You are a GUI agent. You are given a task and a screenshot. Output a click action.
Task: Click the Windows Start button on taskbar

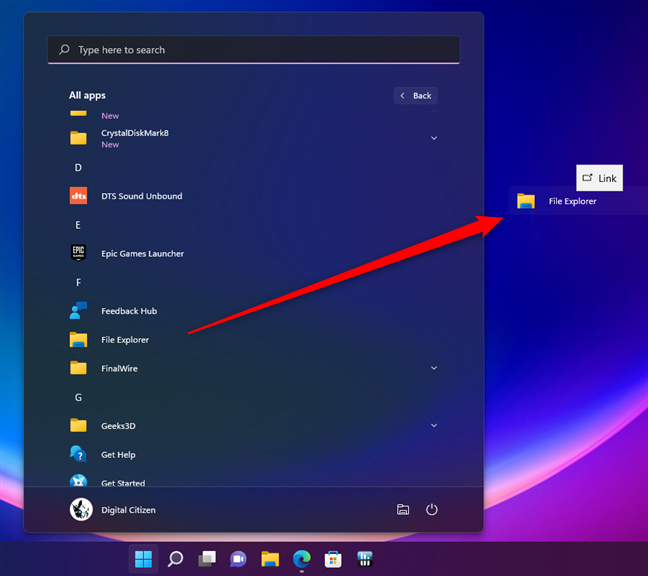coord(143,559)
